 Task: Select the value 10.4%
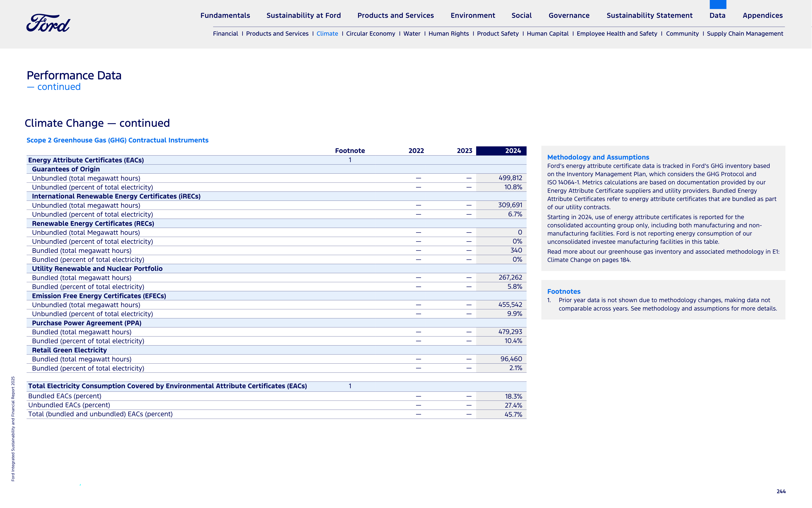point(513,341)
